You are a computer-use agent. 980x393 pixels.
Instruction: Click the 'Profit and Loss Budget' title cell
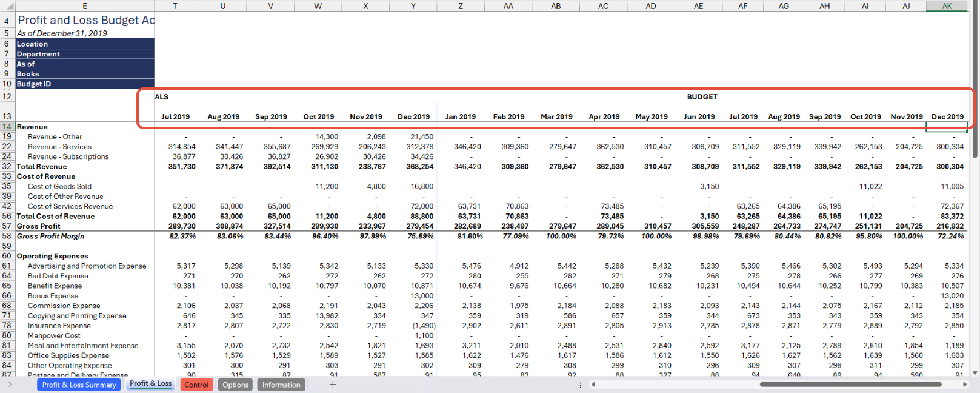coord(85,20)
